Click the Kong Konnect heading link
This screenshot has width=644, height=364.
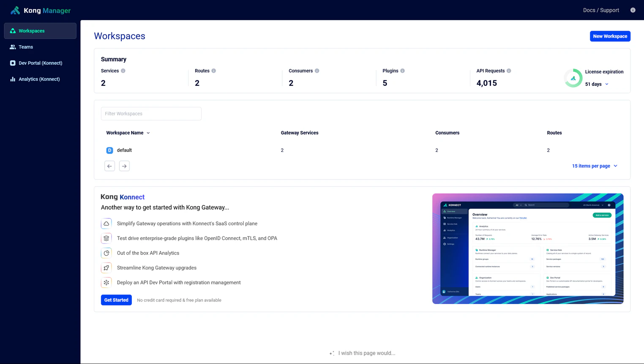point(123,197)
